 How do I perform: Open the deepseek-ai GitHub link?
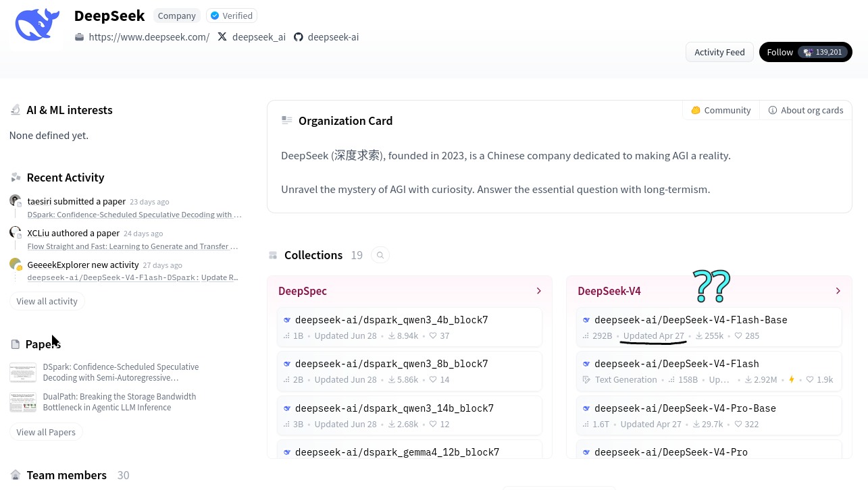click(333, 37)
